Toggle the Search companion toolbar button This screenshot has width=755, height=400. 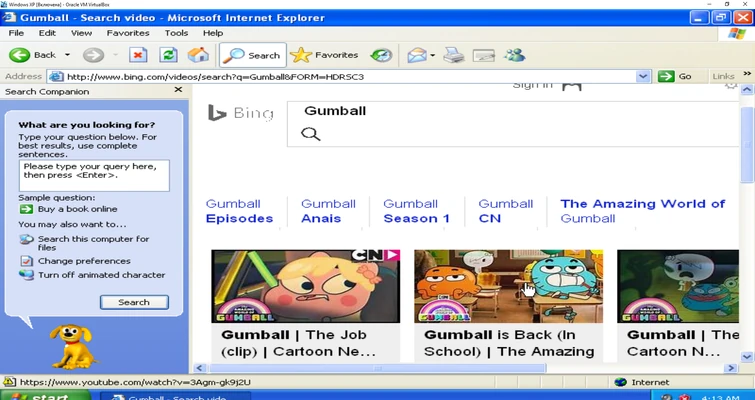coord(253,55)
